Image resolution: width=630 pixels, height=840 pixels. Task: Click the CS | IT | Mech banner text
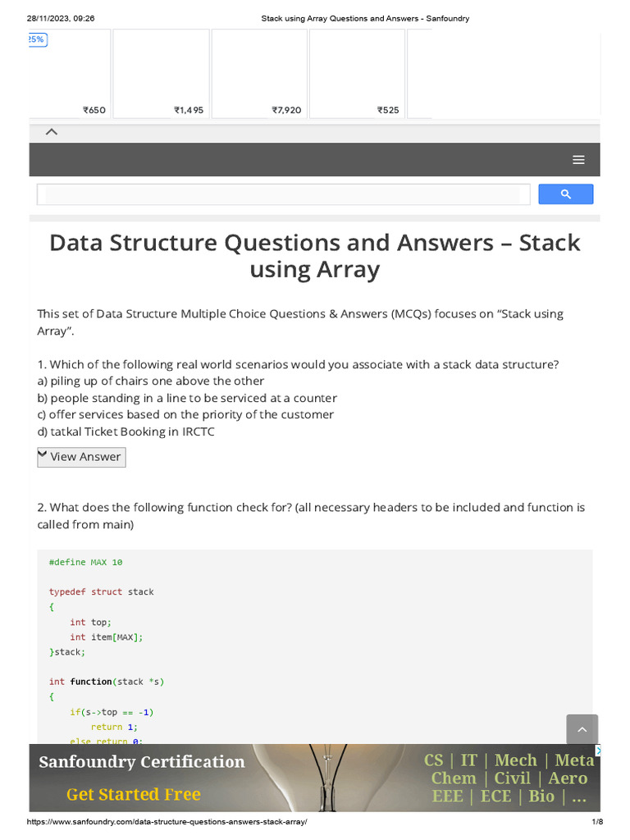(x=509, y=760)
